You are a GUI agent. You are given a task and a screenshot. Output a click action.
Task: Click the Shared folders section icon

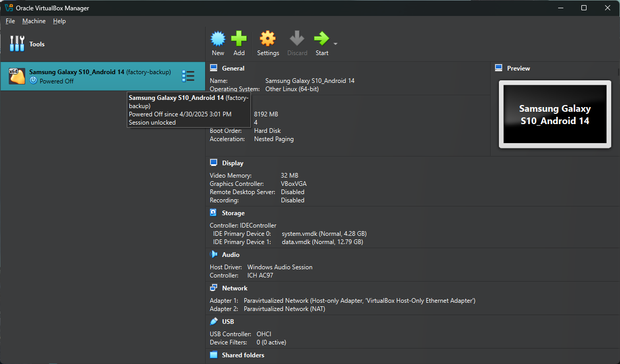pyautogui.click(x=214, y=355)
